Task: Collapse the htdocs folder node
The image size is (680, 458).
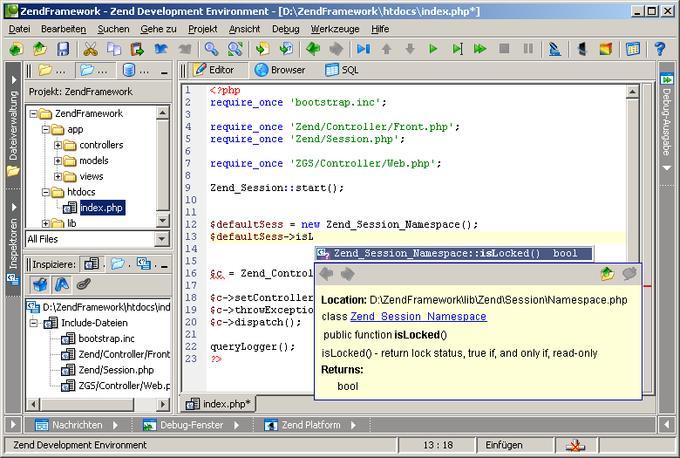Action: tap(46, 192)
